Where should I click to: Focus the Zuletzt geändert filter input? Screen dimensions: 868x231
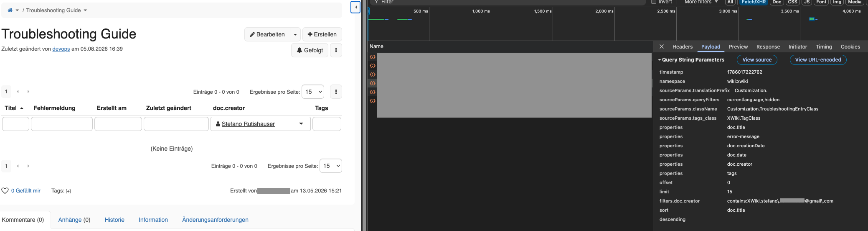click(x=176, y=124)
